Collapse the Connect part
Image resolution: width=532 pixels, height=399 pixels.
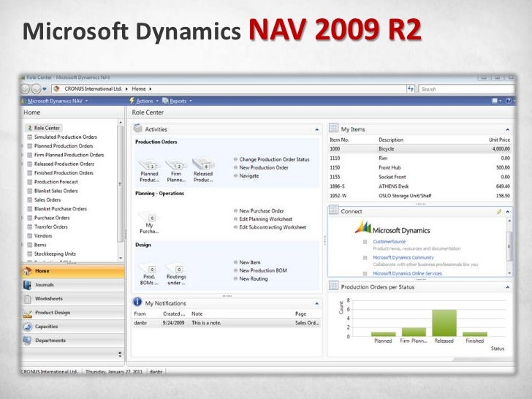tap(508, 212)
